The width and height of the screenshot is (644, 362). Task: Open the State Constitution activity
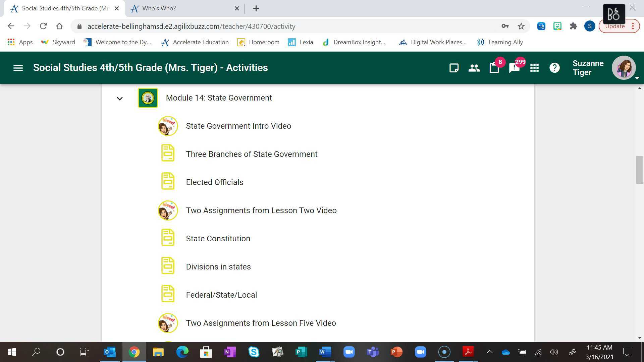pos(218,239)
